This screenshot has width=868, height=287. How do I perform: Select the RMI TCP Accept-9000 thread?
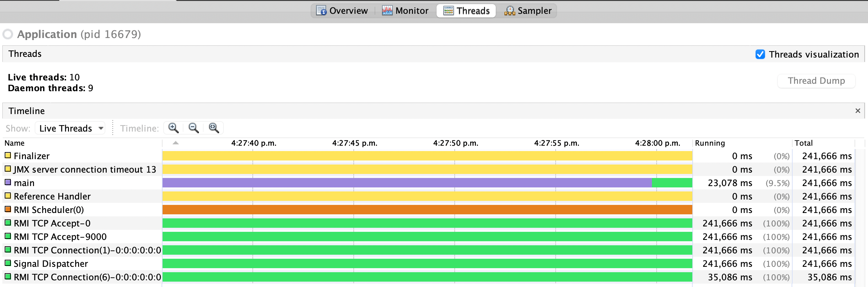(428, 237)
